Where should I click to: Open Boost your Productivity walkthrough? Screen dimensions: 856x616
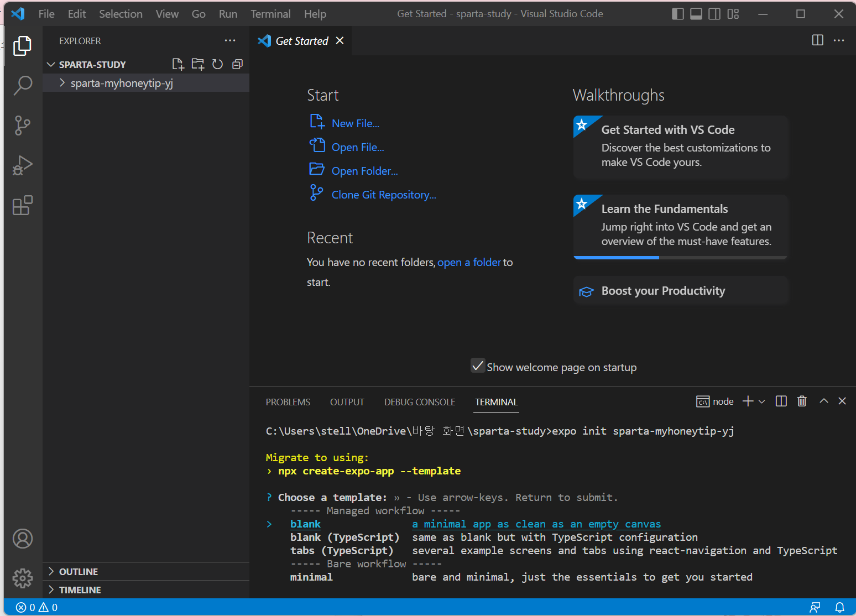click(x=681, y=291)
